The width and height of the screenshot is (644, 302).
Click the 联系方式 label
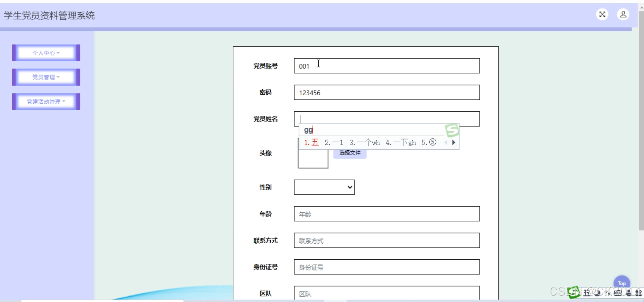point(265,240)
